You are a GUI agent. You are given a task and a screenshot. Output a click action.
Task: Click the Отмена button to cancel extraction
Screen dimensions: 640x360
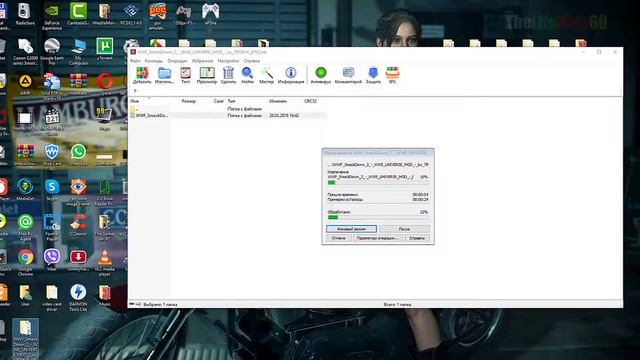pos(338,238)
